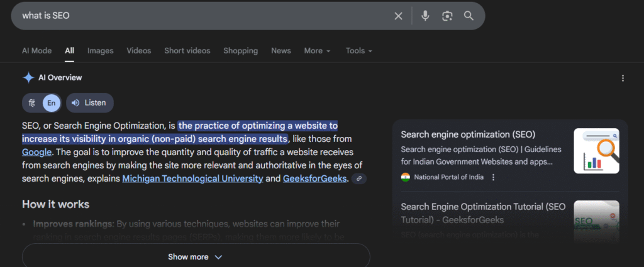Follow the Google link in the overview
The height and width of the screenshot is (267, 644).
[37, 152]
